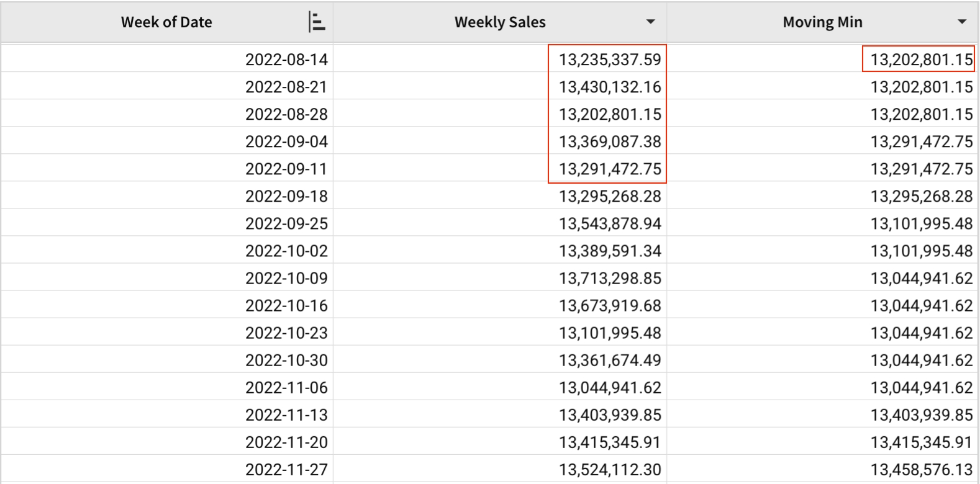
Task: Open the Weekly Sales column dropdown menu
Action: click(x=650, y=22)
